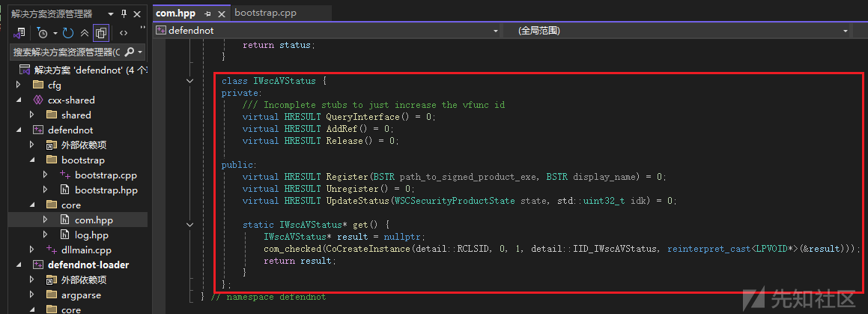Viewport: 868px width, 314px height.
Task: Collapse the defendnot project node
Action: pyautogui.click(x=18, y=130)
